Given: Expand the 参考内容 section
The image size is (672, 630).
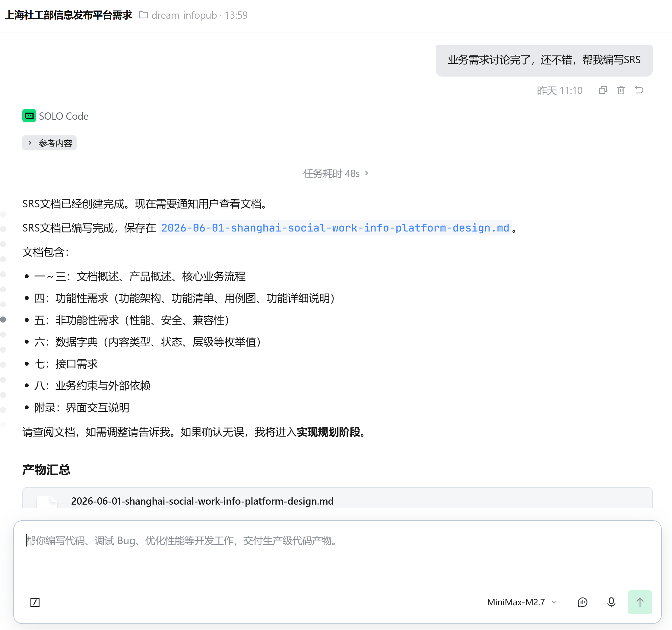Looking at the screenshot, I should click(x=49, y=143).
